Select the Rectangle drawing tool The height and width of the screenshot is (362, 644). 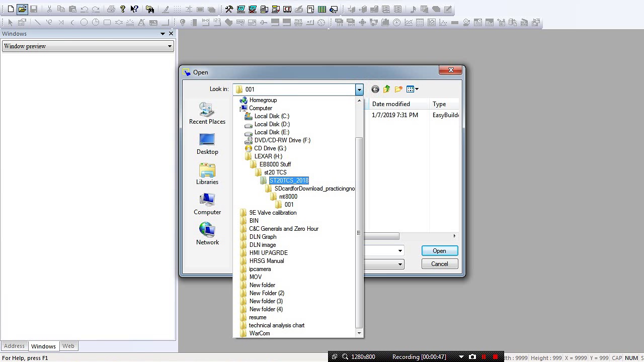[107, 22]
